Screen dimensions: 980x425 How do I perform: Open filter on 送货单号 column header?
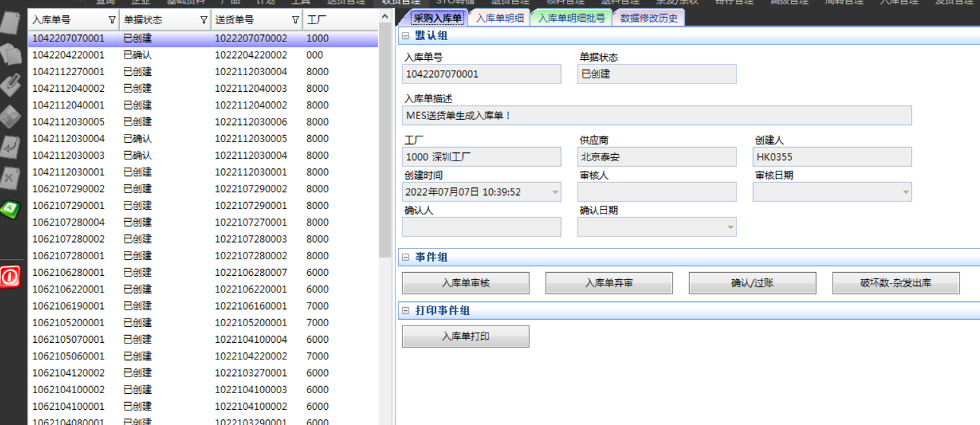tap(295, 20)
